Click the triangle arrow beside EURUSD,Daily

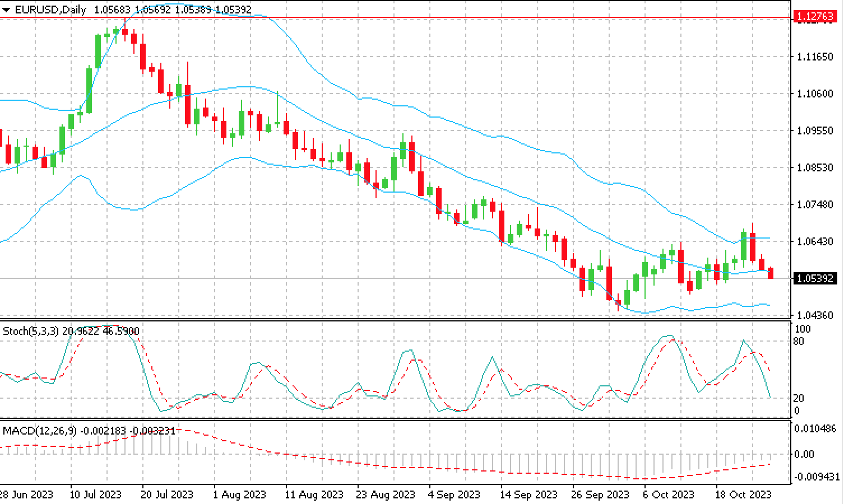(6, 10)
